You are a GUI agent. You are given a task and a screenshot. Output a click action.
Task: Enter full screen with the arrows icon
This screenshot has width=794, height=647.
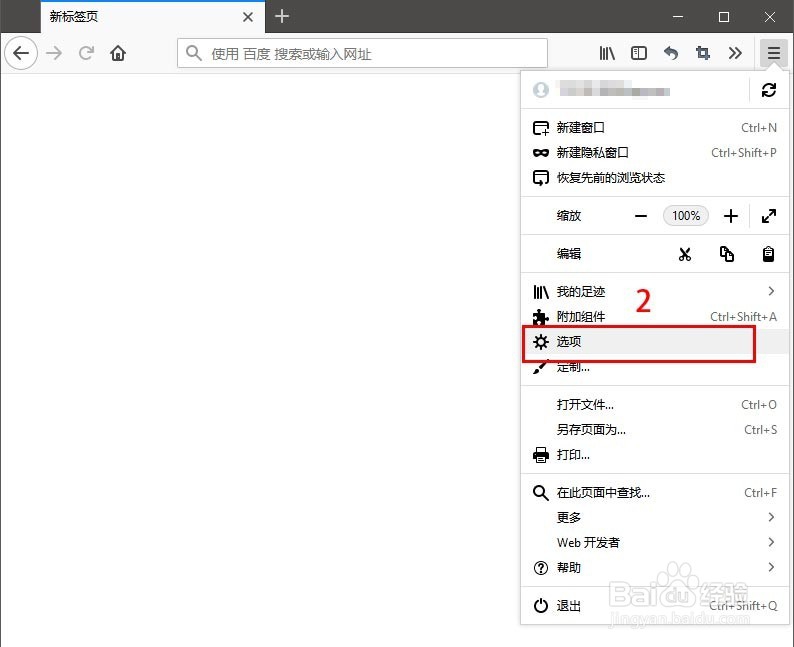pyautogui.click(x=769, y=216)
